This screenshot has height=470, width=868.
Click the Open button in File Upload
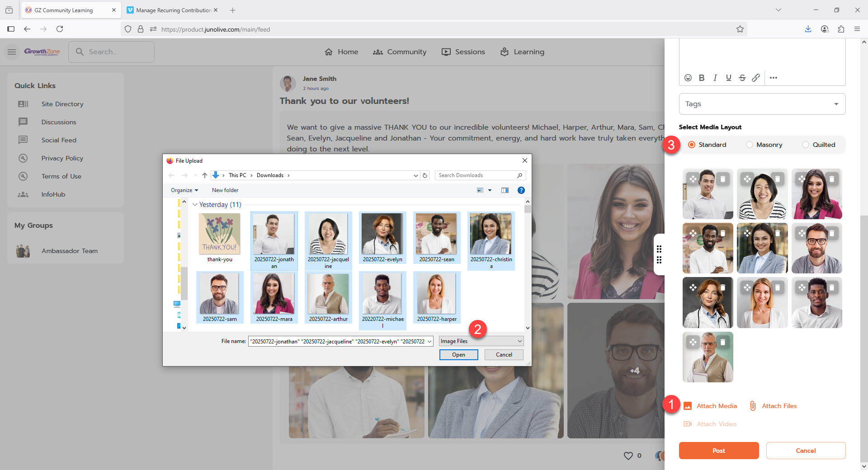click(x=458, y=355)
